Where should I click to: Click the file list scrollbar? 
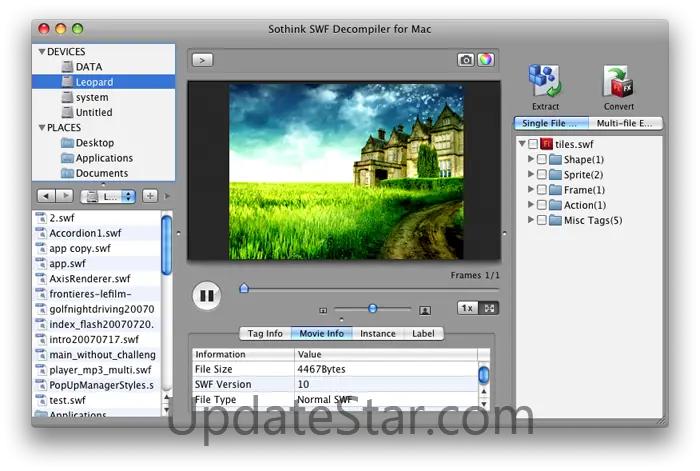[167, 246]
